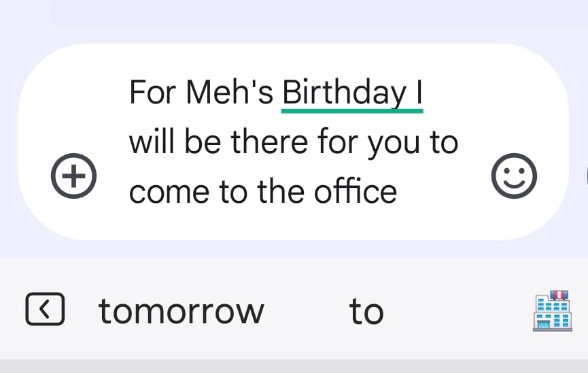The width and height of the screenshot is (588, 373).
Task: Collapse suggestions with the back chevron
Action: (46, 310)
